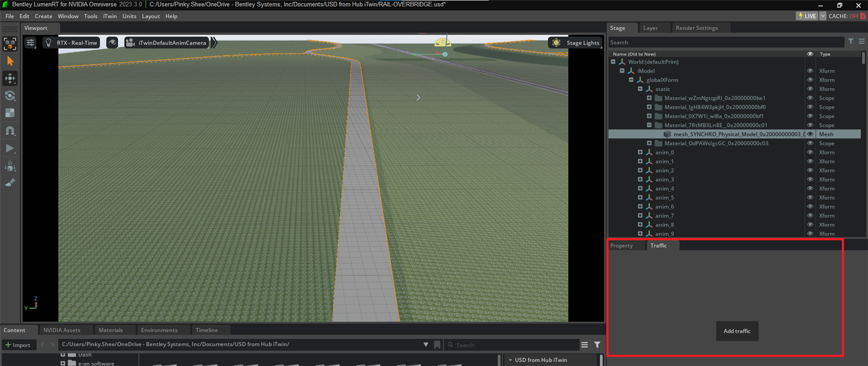
Task: Click the Add traffic button
Action: (737, 331)
